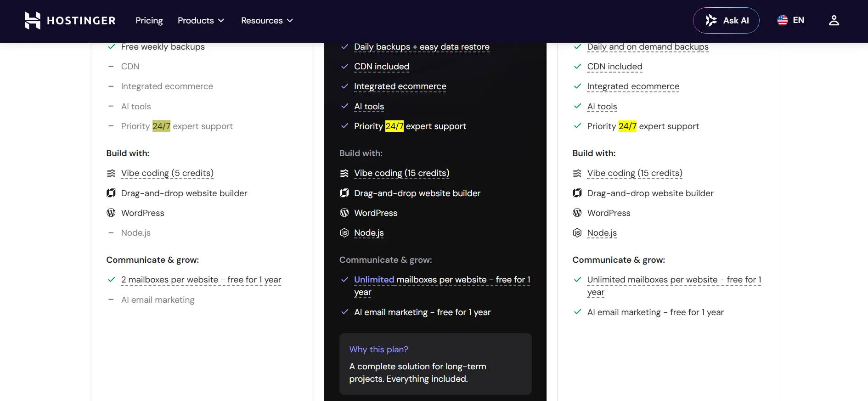Click 'Priority 24/7 expert support' in dark plan card
The height and width of the screenshot is (401, 868).
coord(410,126)
